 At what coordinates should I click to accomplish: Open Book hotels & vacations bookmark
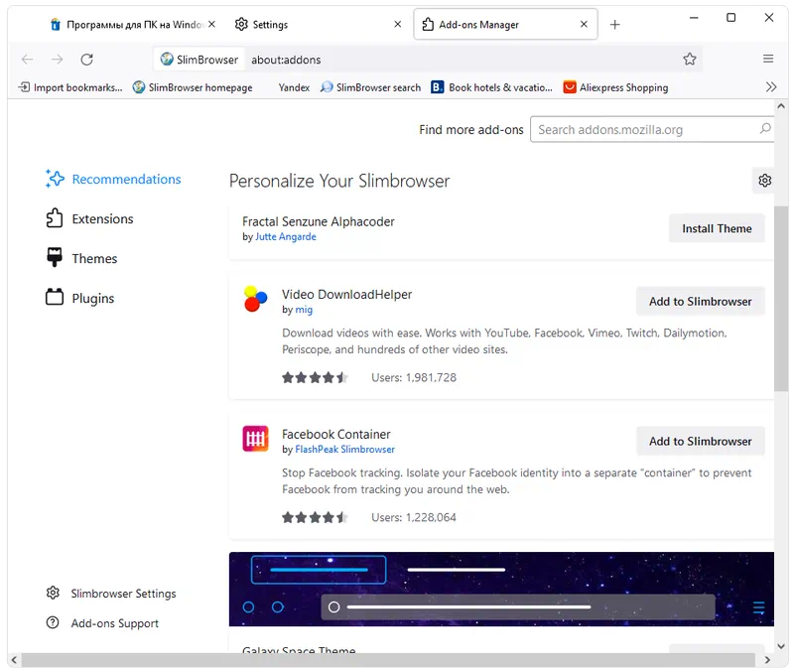pyautogui.click(x=491, y=87)
